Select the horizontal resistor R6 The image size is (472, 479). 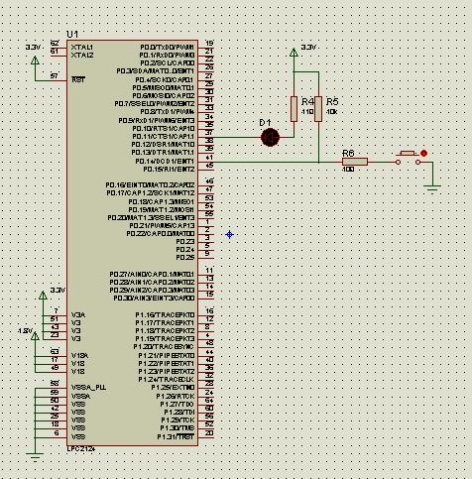pyautogui.click(x=355, y=162)
